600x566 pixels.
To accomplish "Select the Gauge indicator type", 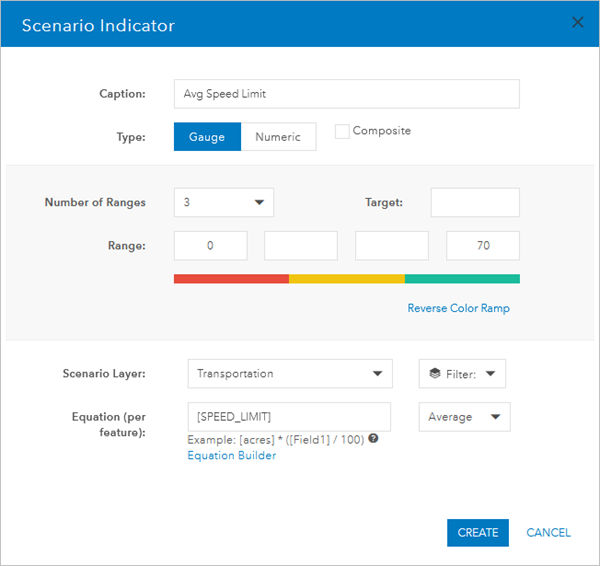I will pos(207,137).
